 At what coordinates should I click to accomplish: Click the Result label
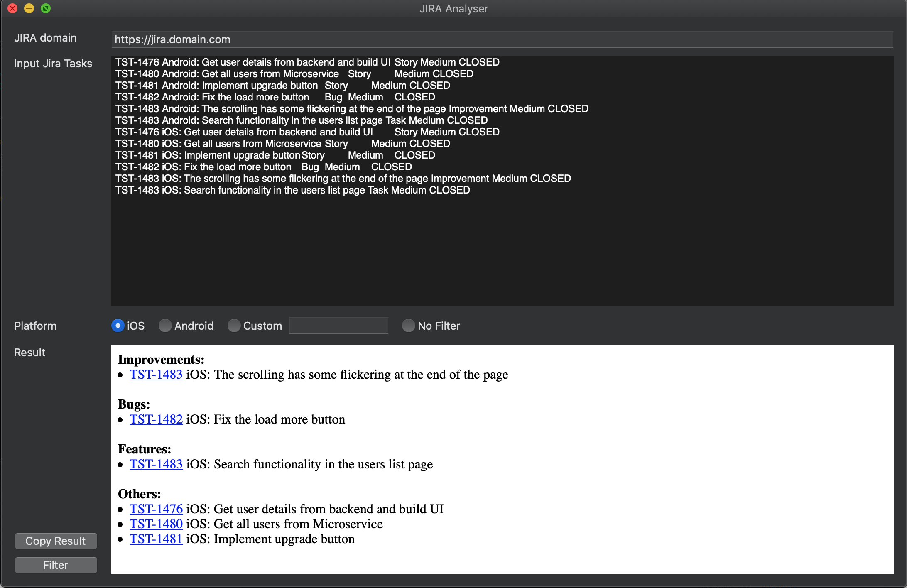[30, 353]
